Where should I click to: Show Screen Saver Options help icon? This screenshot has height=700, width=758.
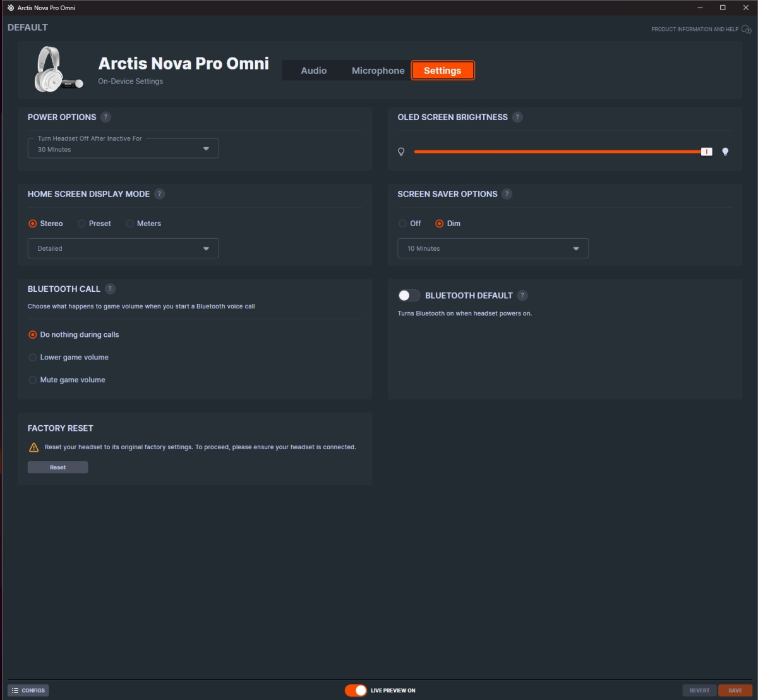click(x=507, y=194)
